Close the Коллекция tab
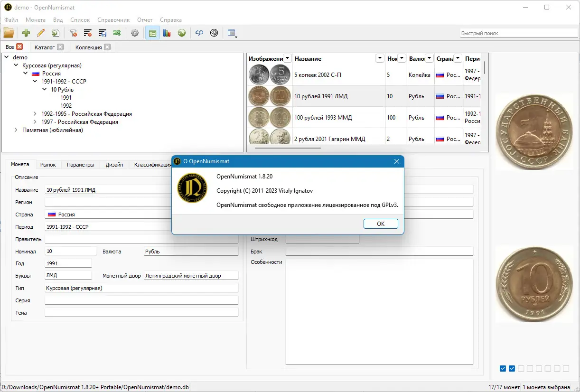 107,47
